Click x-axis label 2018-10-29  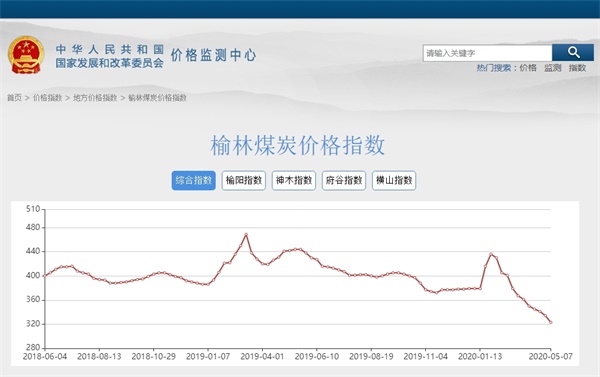pos(153,357)
